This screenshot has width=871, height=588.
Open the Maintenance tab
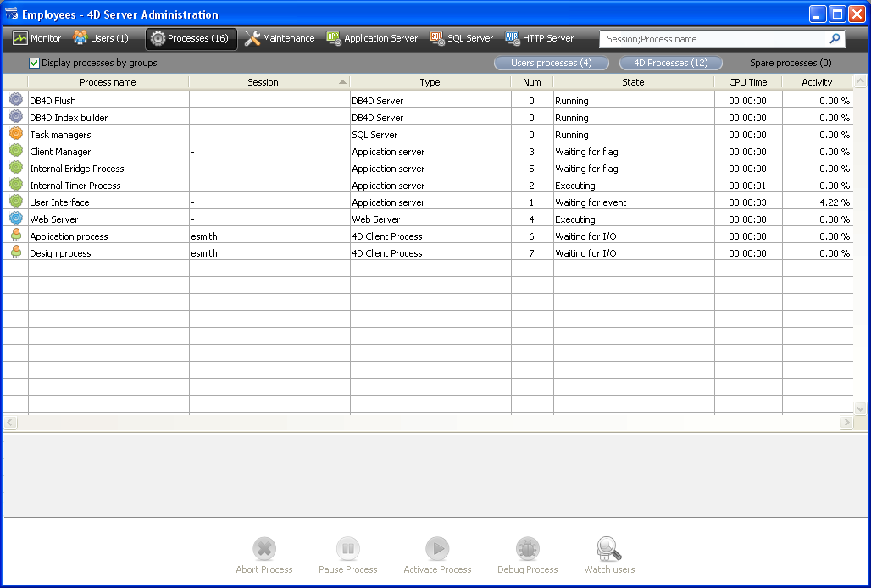(280, 38)
